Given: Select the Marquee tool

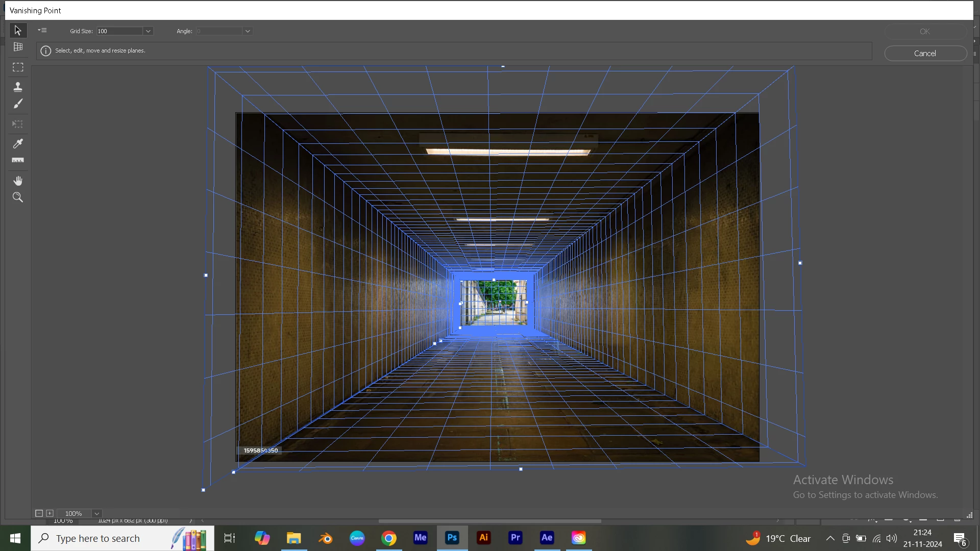Looking at the screenshot, I should point(18,67).
